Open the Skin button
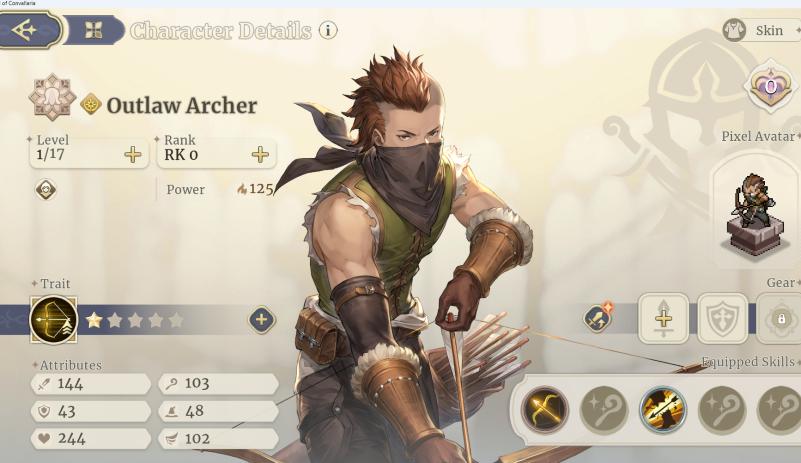The image size is (801, 463). pos(762,31)
